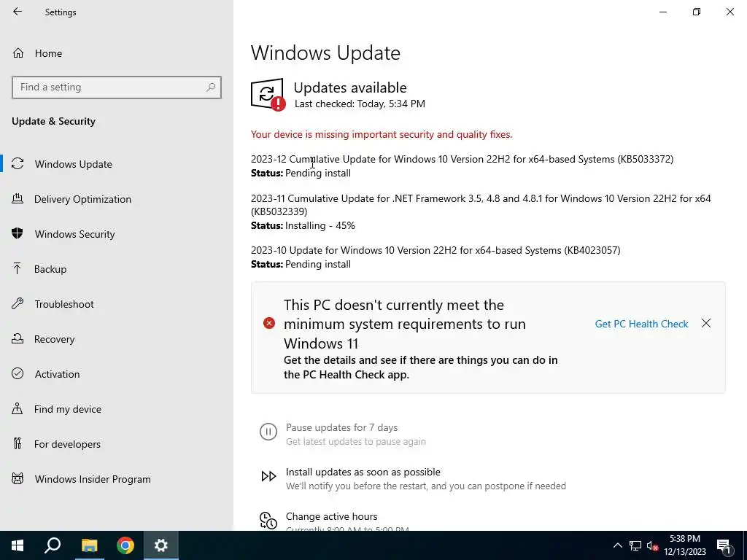Open taskbar Search magnifier
The image size is (747, 560).
pos(53,545)
